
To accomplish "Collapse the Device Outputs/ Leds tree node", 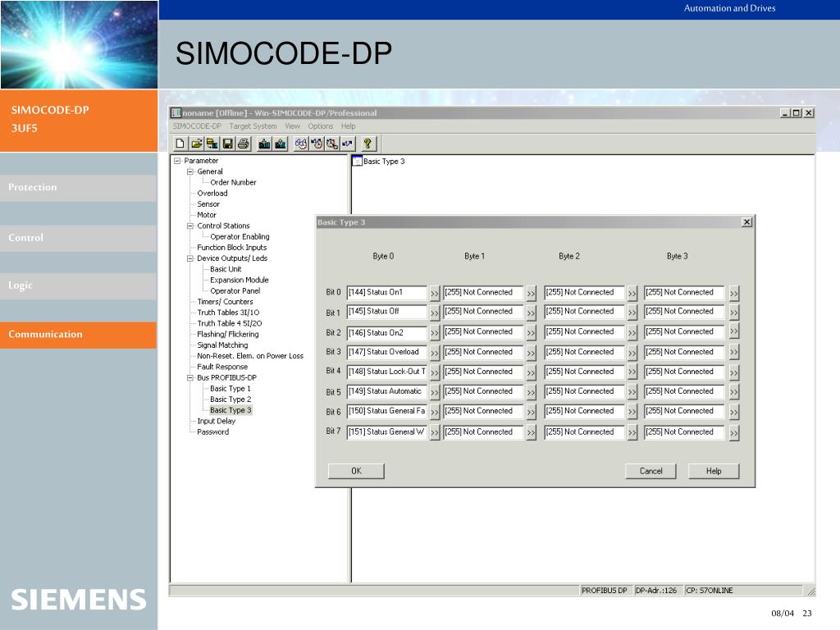I will (190, 258).
